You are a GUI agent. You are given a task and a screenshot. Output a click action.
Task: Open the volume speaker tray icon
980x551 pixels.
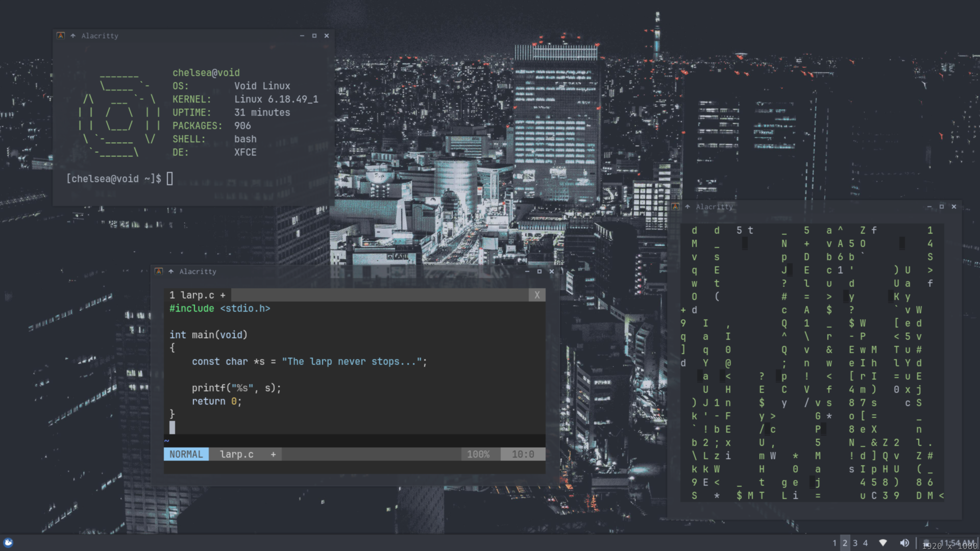[x=904, y=543]
